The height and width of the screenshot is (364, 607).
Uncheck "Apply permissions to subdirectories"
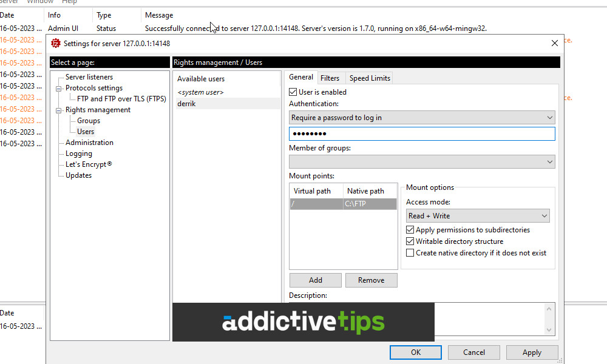tap(411, 230)
